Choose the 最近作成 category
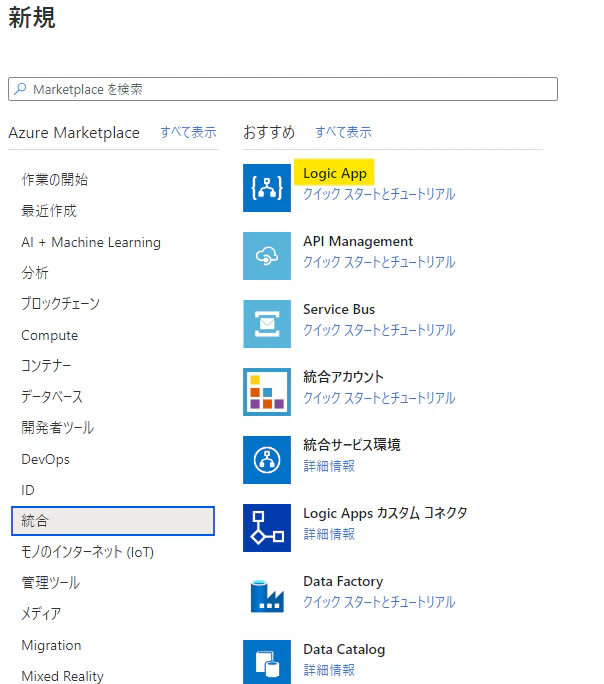Image resolution: width=604 pixels, height=684 pixels. click(49, 211)
